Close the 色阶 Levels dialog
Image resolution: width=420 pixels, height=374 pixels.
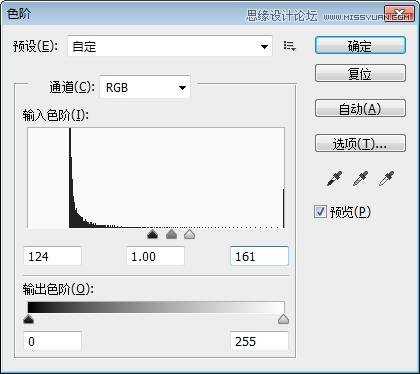(400, 13)
